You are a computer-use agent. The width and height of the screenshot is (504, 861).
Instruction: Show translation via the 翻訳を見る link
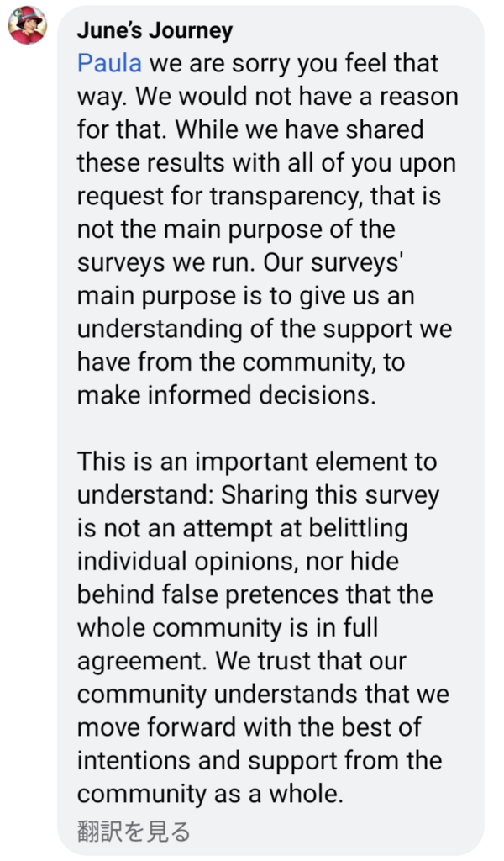(x=134, y=832)
